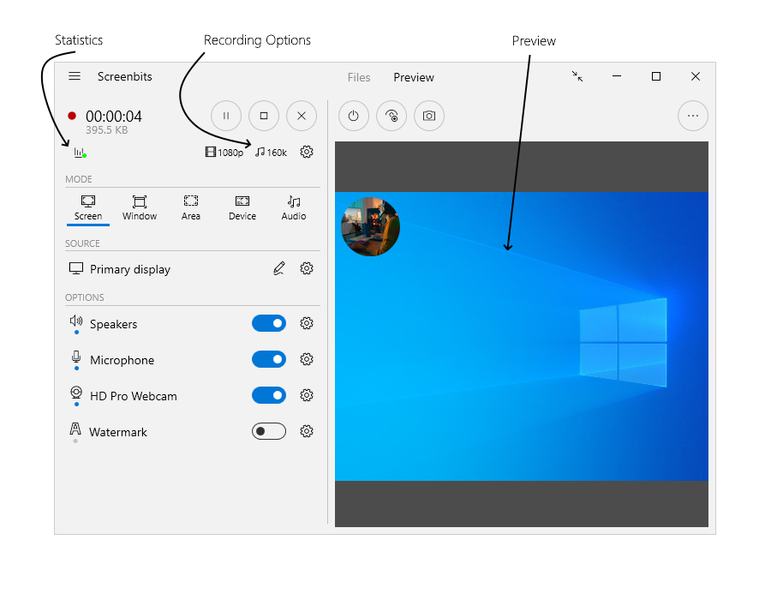Open Microphone settings gear
Screen dimensions: 771x600
306,359
